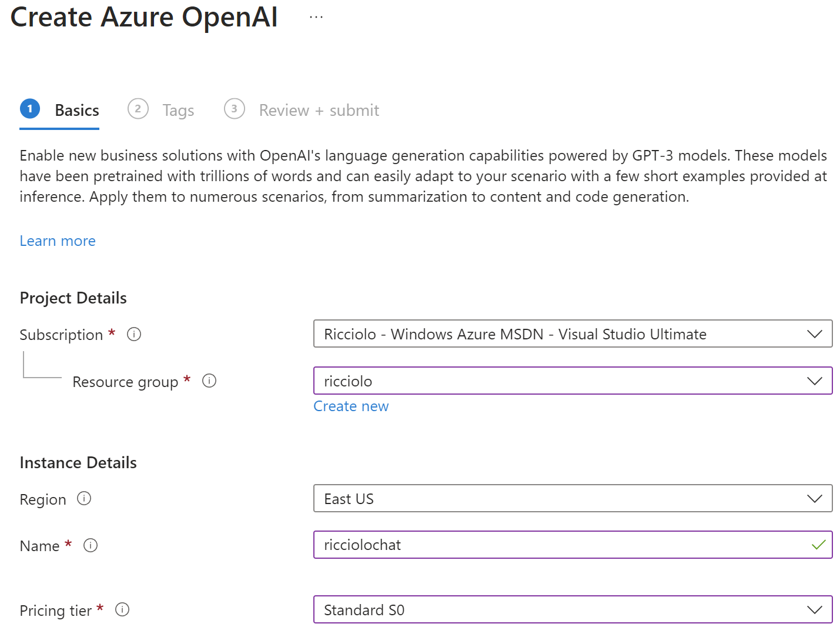Click the Create Azure OpenAI page title
Screen dimensions: 840x637
144,18
